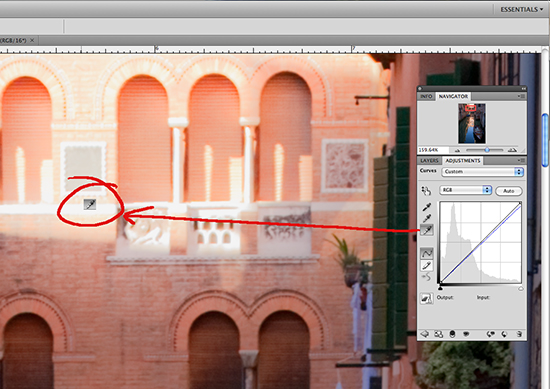The width and height of the screenshot is (550, 389).
Task: Click the Input label under curve
Action: coord(483,297)
